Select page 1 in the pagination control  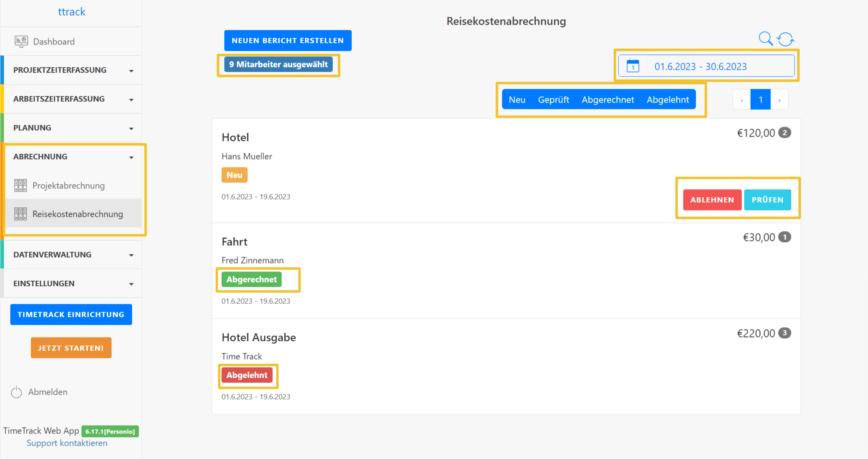click(x=761, y=100)
